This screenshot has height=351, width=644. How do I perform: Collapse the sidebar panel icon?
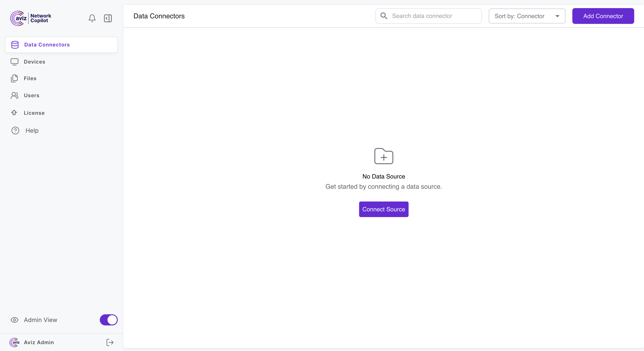point(108,18)
